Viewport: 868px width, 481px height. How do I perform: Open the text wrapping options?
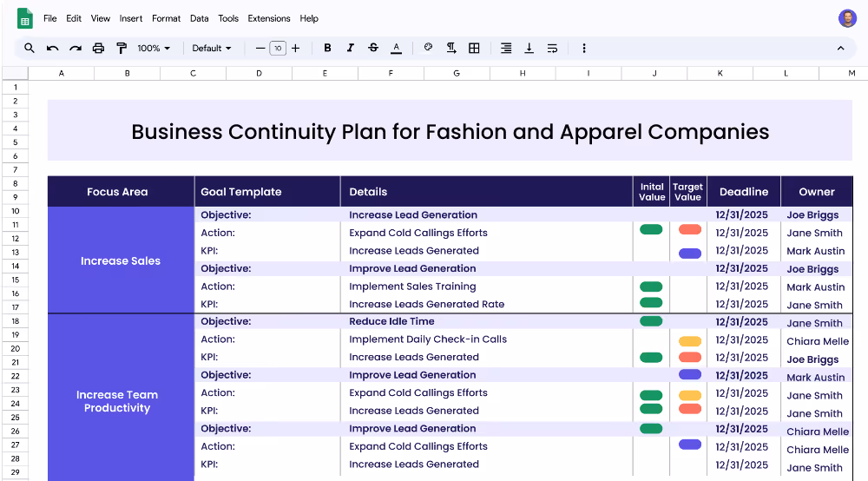coord(552,49)
